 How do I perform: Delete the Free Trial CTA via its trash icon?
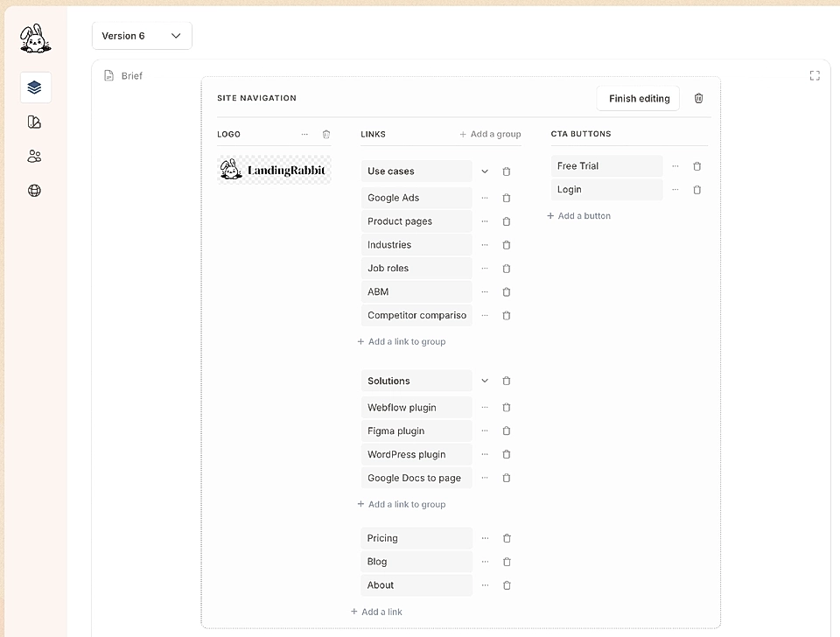[x=696, y=165]
